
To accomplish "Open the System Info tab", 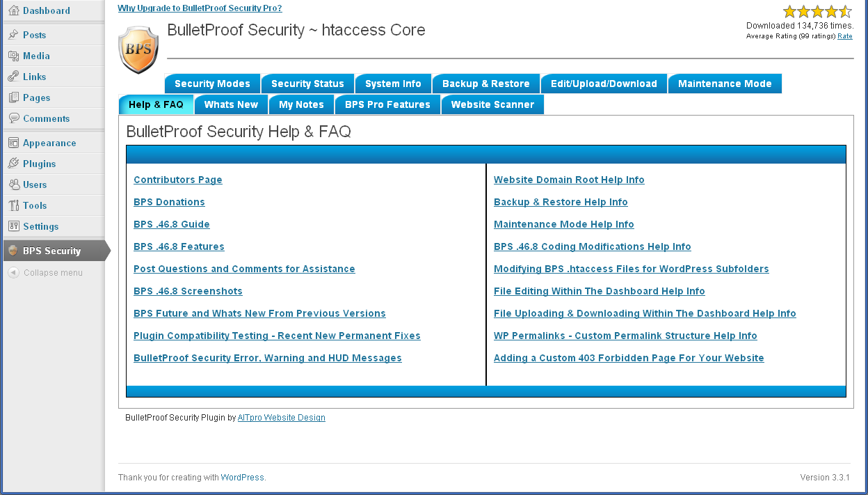I will (393, 84).
